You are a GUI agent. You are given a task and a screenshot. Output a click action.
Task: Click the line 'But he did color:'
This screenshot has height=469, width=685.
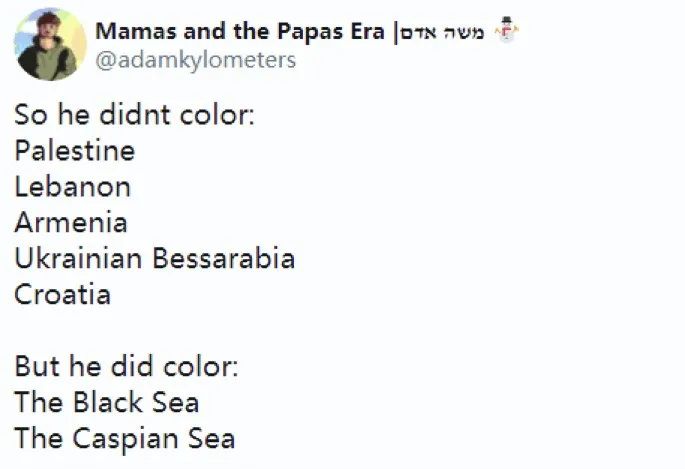point(126,366)
